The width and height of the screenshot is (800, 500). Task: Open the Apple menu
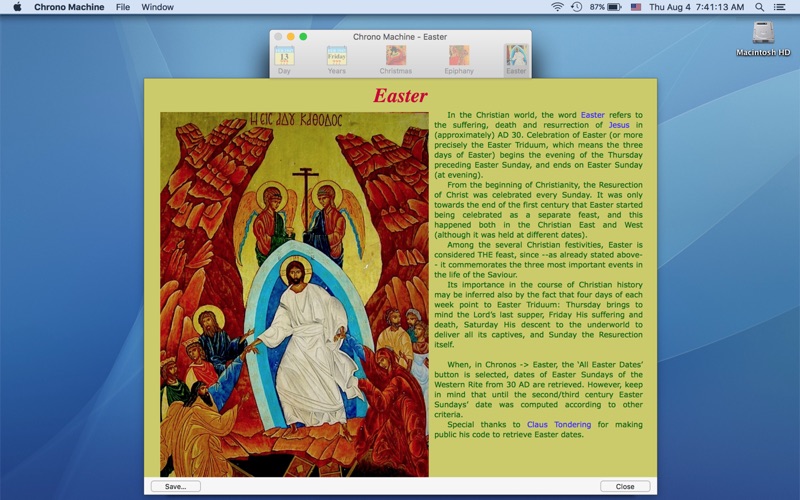point(17,7)
